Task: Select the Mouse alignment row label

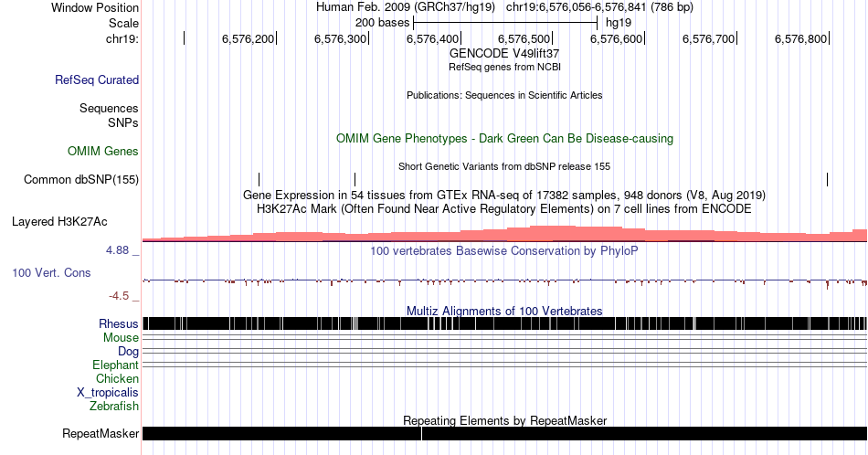Action: (121, 338)
